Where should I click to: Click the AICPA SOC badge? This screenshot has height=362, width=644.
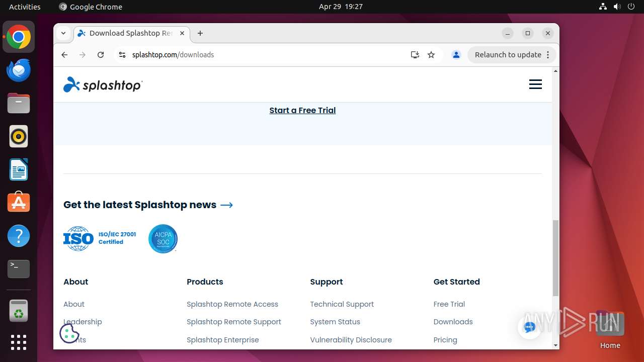[163, 239]
